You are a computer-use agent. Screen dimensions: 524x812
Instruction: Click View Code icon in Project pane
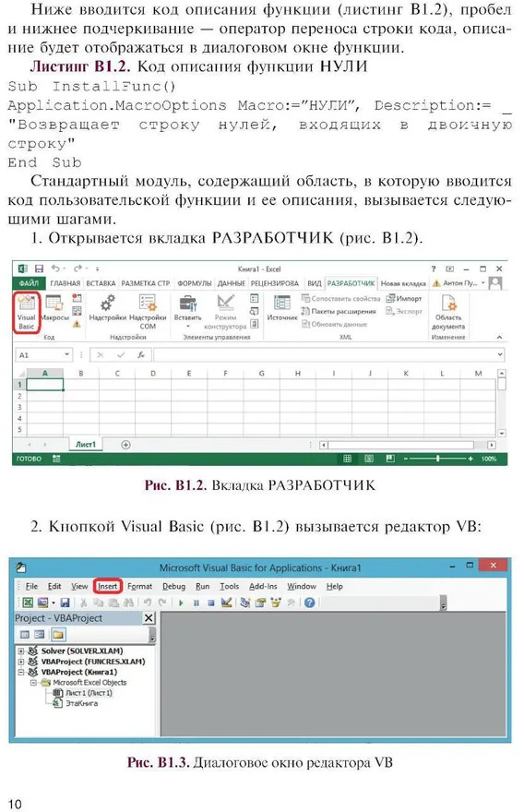24,635
